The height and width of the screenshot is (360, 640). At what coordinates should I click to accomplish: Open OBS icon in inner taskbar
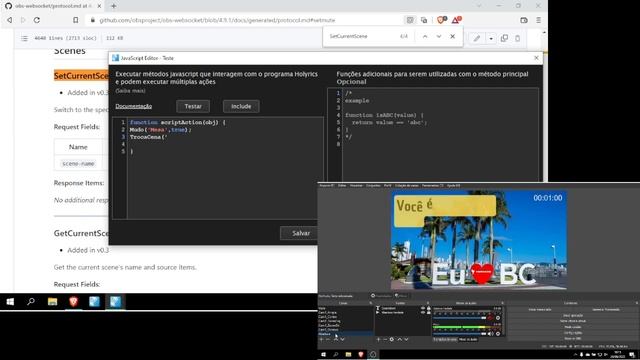click(373, 354)
